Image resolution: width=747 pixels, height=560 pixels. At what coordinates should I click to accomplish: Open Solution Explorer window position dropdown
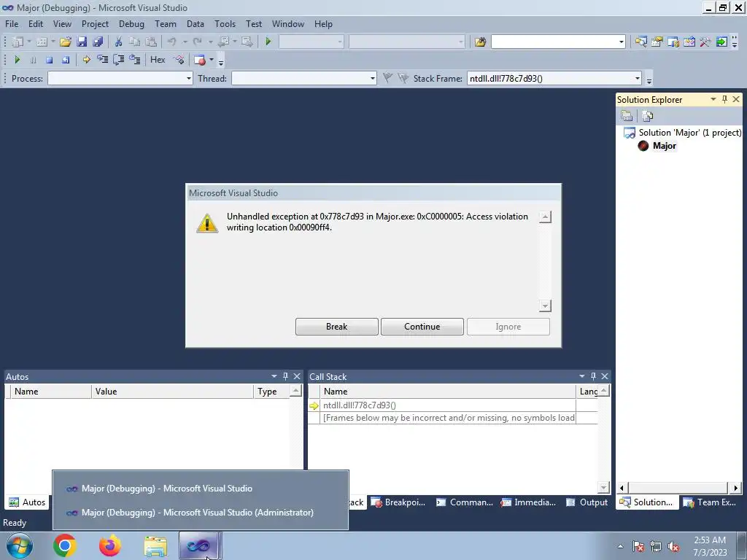pos(713,99)
